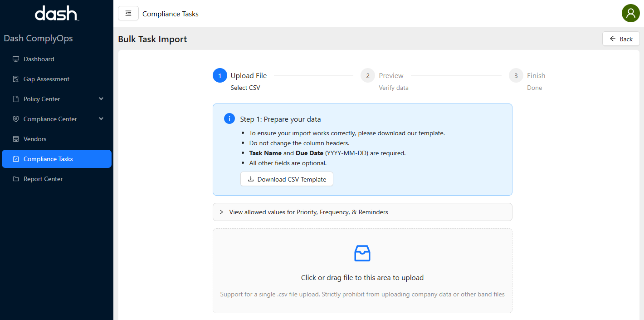The width and height of the screenshot is (644, 320).
Task: Click the download icon on the template button
Action: point(250,179)
